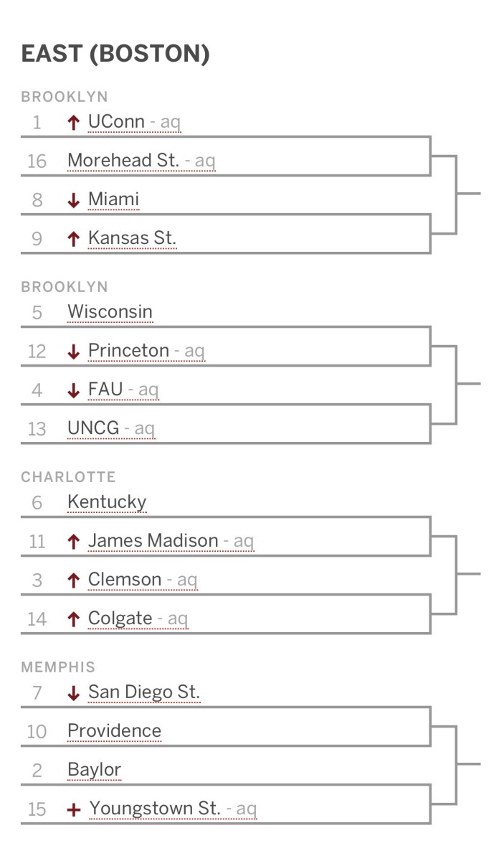Open the Morehead St. team link

click(123, 160)
